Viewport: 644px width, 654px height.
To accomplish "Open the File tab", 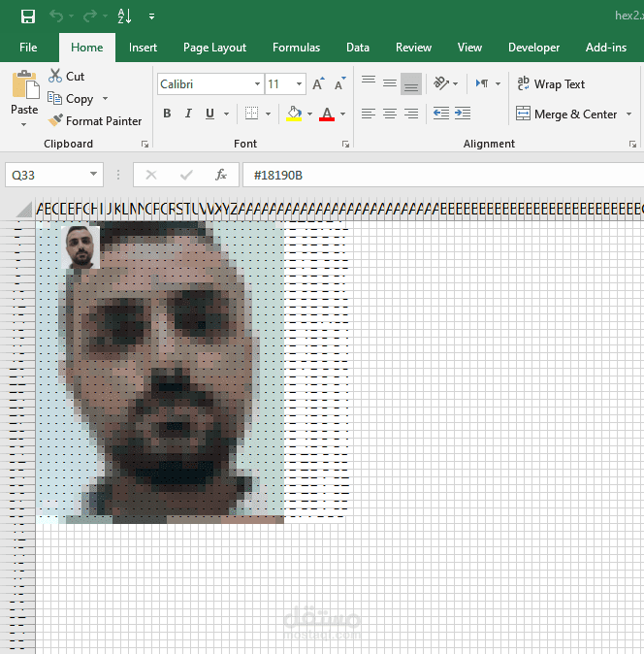I will tap(28, 48).
